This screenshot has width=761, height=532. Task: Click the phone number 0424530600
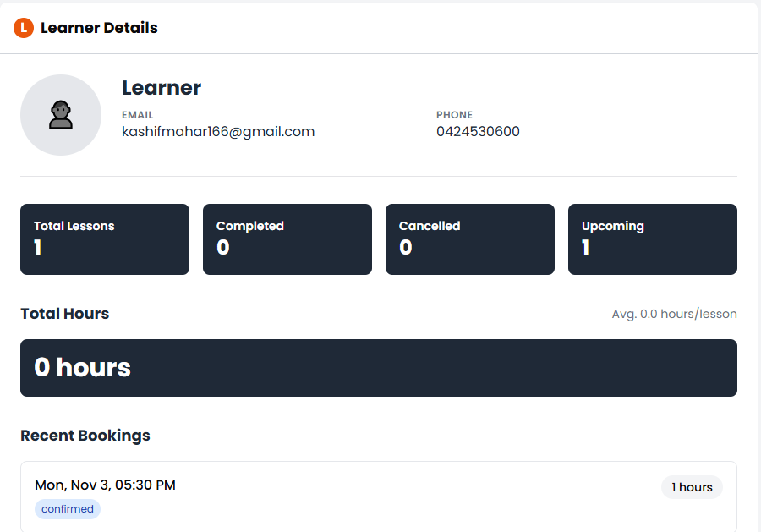[478, 132]
